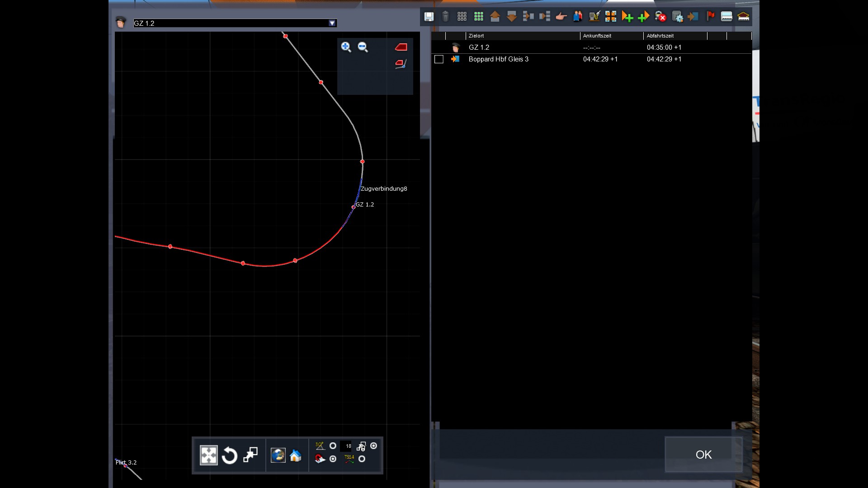Click the merge-into-one arrow icon
Image resolution: width=868 pixels, height=488 pixels.
pos(528,17)
